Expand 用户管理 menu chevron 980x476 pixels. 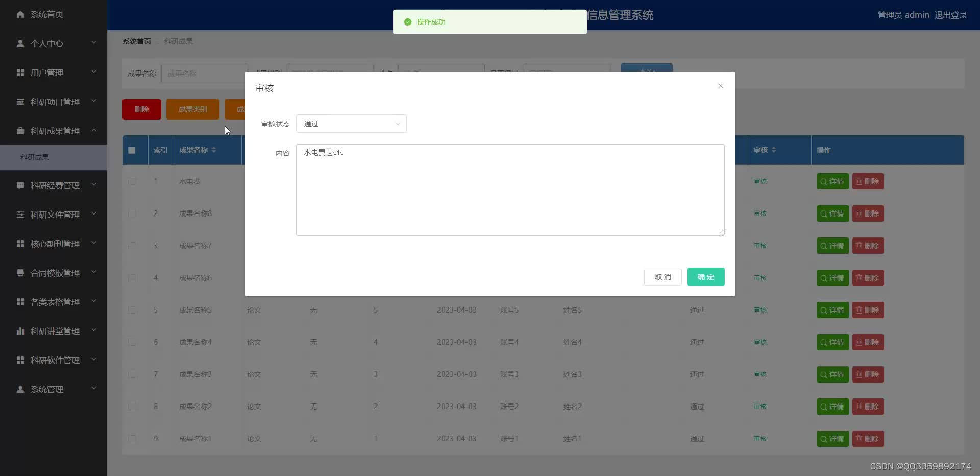click(94, 72)
